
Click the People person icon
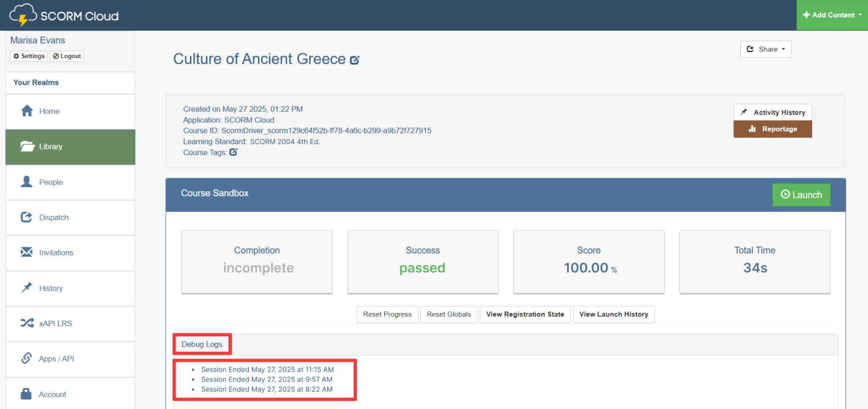click(x=26, y=182)
